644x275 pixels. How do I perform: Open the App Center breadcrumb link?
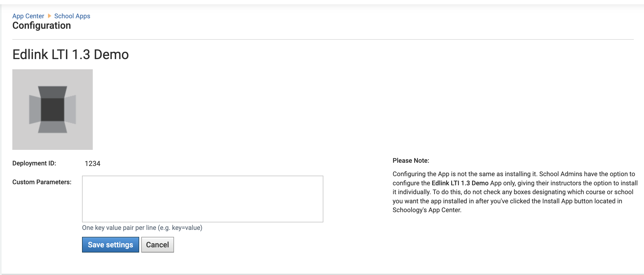tap(28, 16)
